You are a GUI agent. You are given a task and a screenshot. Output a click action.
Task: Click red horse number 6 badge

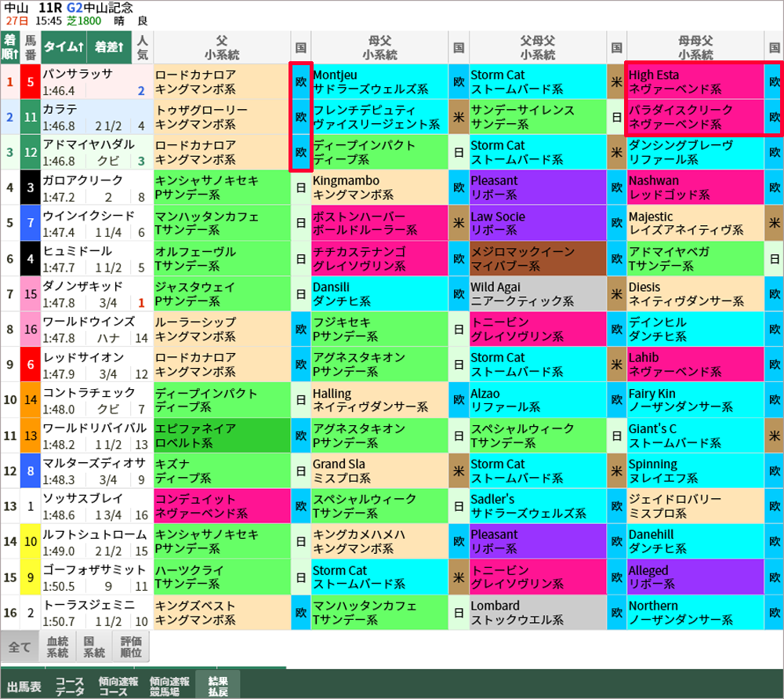[x=31, y=365]
